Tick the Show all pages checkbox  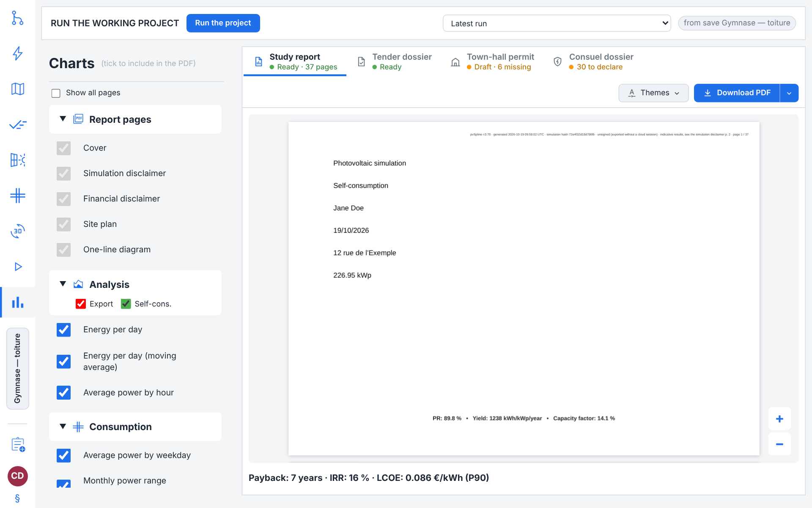click(x=56, y=93)
